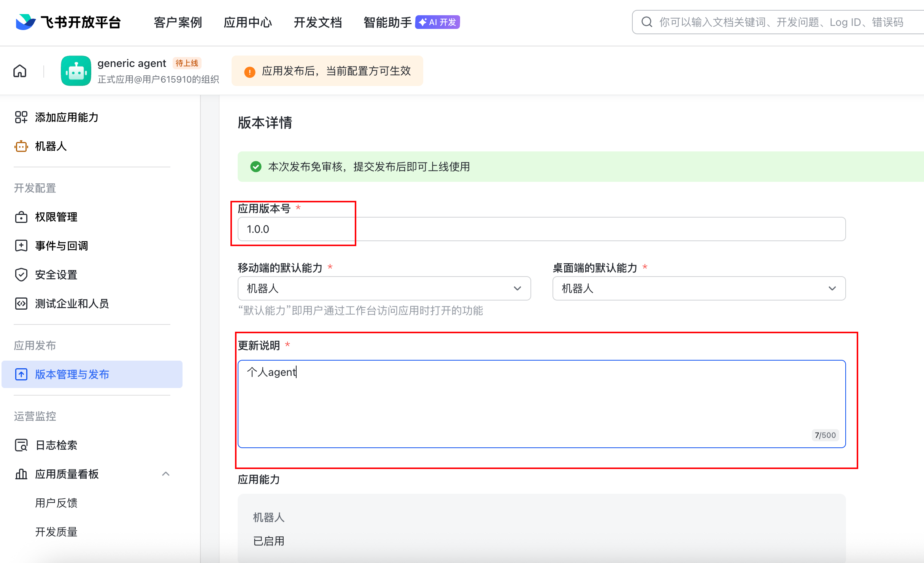Click the home icon in the header
This screenshot has height=563, width=924.
20,71
